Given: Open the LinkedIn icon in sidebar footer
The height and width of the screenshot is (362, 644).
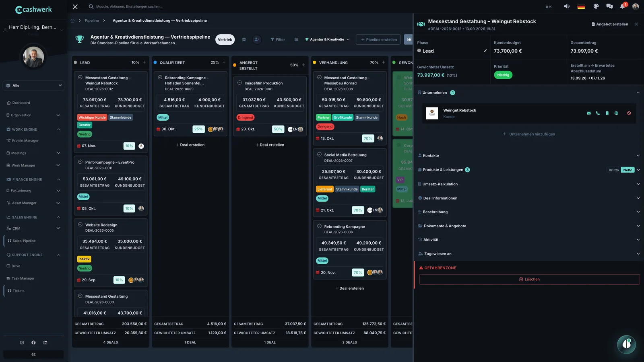Looking at the screenshot, I should pyautogui.click(x=45, y=343).
